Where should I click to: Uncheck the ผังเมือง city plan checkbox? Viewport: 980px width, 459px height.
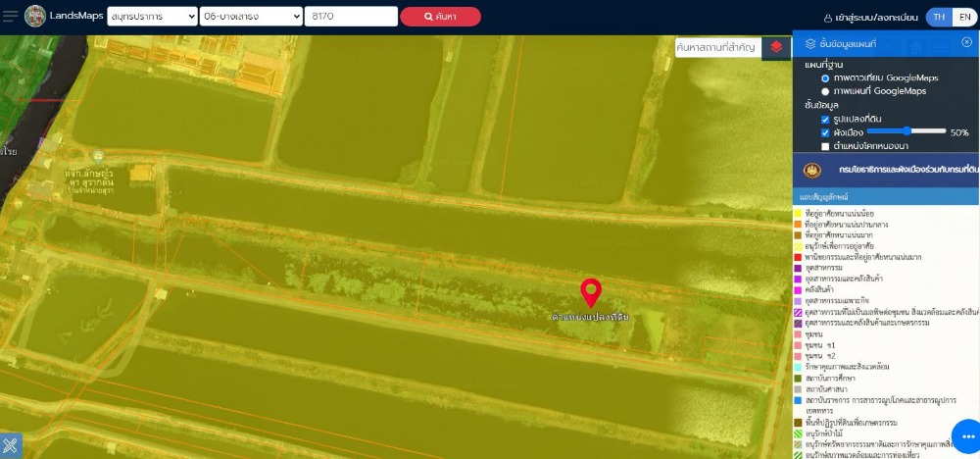pyautogui.click(x=825, y=132)
